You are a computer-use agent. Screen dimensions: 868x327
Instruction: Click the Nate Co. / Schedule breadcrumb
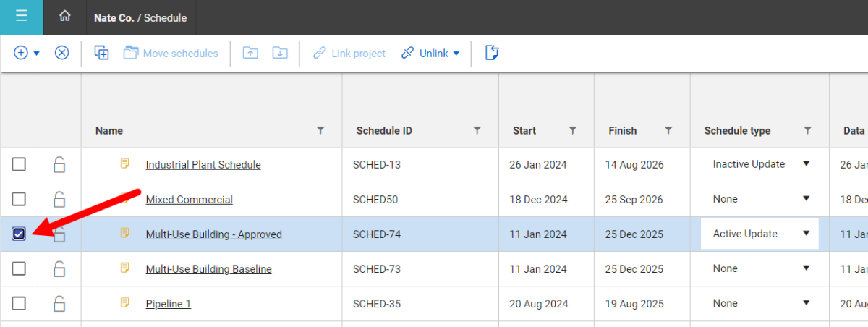pyautogui.click(x=140, y=17)
